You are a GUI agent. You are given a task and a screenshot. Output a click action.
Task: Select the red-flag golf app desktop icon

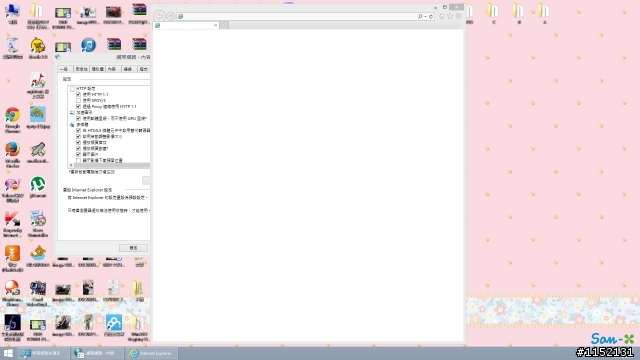pyautogui.click(x=38, y=85)
